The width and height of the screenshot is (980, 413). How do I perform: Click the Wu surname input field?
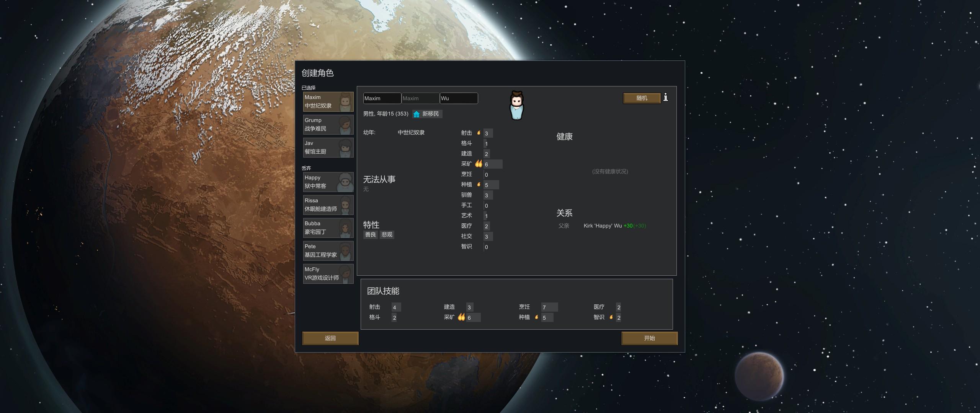(x=459, y=98)
